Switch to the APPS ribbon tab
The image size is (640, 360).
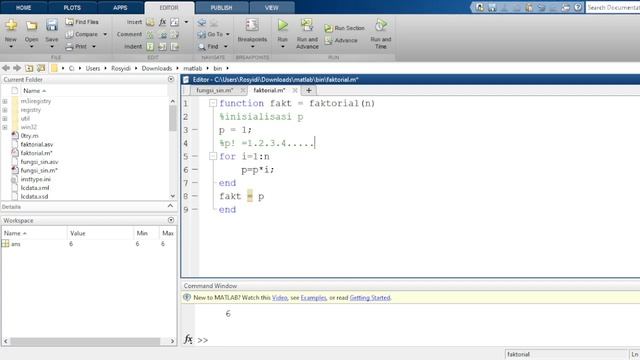click(120, 7)
